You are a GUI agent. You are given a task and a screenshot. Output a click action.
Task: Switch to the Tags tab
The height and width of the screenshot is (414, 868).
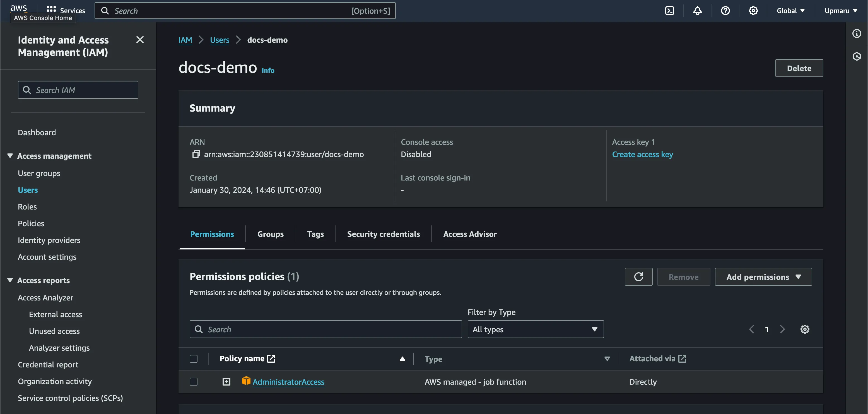pos(315,234)
